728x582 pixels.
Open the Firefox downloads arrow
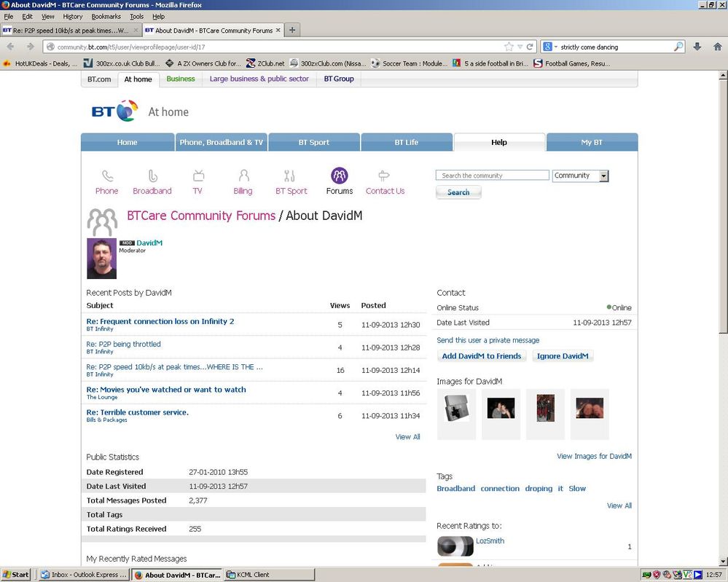click(697, 47)
